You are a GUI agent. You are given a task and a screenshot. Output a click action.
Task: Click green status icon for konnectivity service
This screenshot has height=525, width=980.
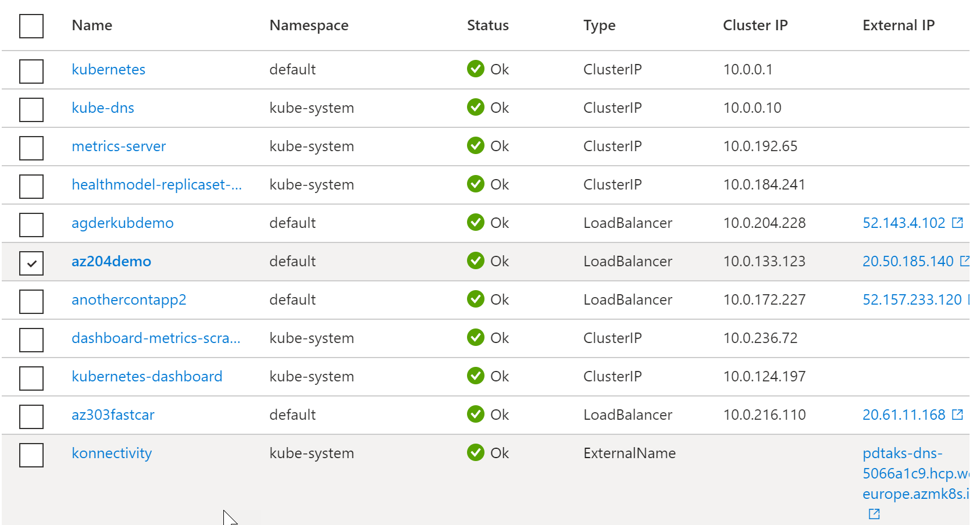(475, 453)
